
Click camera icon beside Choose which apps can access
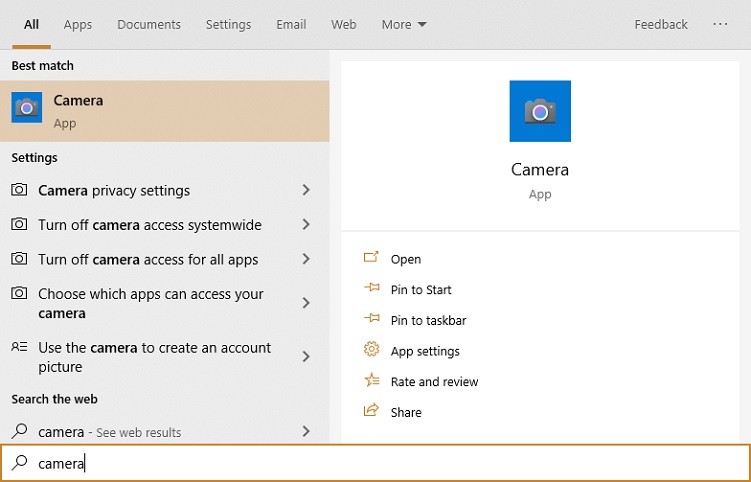[x=19, y=293]
